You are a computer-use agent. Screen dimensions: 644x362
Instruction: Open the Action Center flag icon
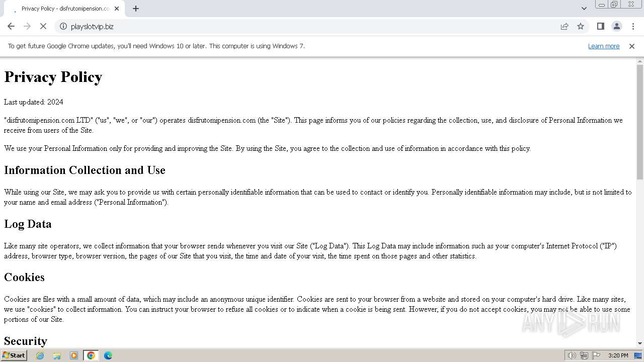[596, 355]
